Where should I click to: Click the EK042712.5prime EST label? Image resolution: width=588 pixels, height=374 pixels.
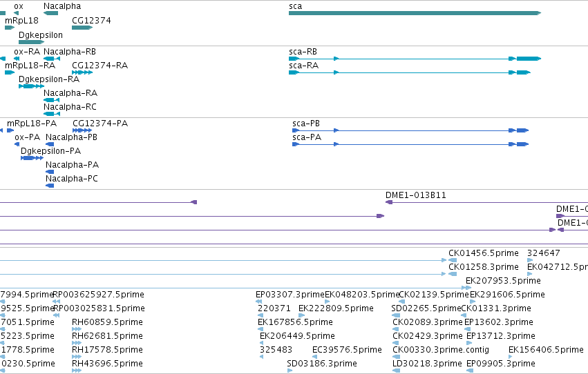click(x=558, y=267)
